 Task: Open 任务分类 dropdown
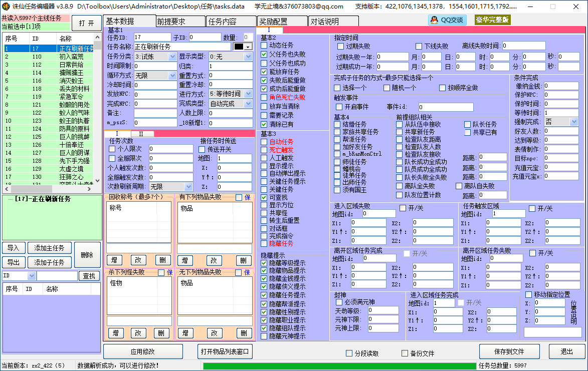172,57
